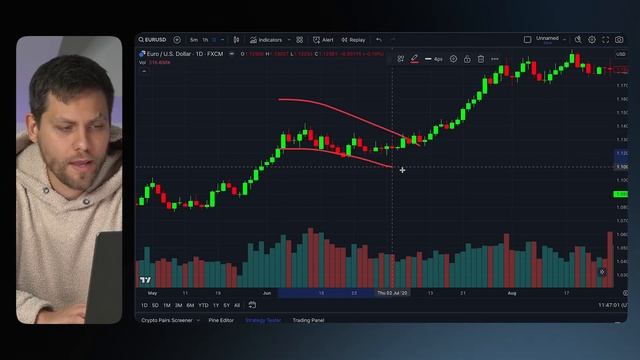The width and height of the screenshot is (640, 360).
Task: Click the compare or add symbol plus icon
Action: tap(177, 40)
